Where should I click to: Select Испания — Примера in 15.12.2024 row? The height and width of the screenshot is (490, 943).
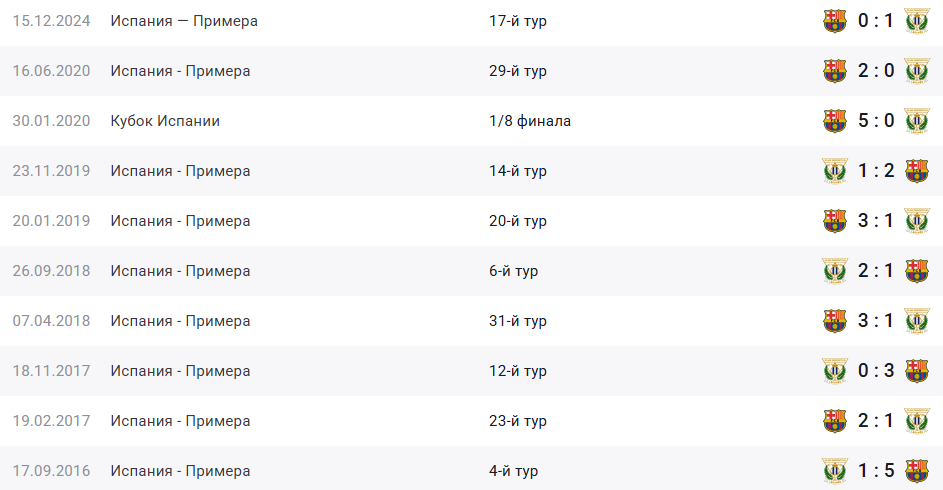coord(184,21)
